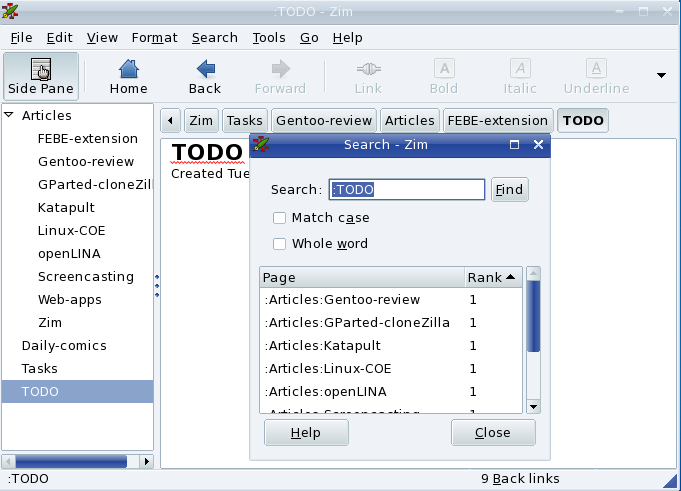Image resolution: width=681 pixels, height=491 pixels.
Task: Click the Gentoo-review path bar button
Action: pos(324,120)
